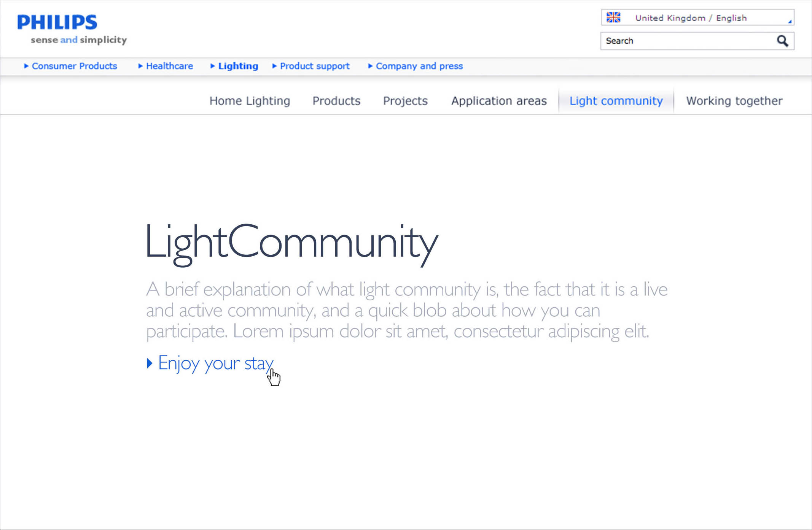This screenshot has height=530, width=812.
Task: Open Consumer Products link
Action: (x=74, y=66)
